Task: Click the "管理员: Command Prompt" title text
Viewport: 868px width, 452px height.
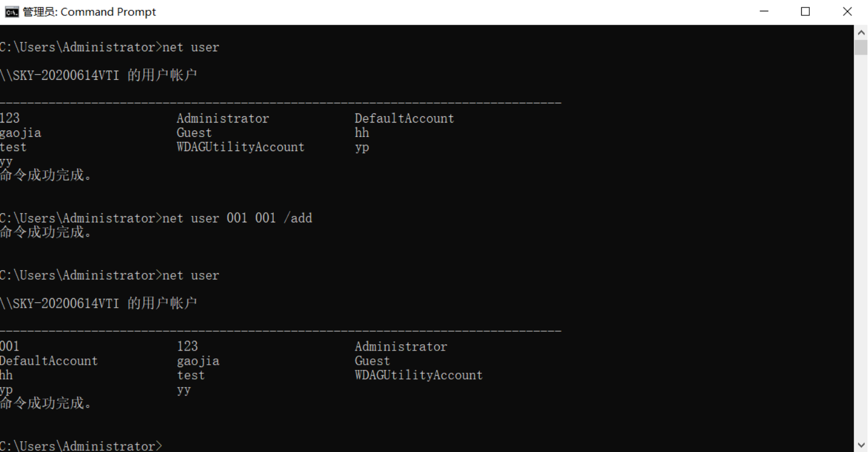Action: coord(89,12)
